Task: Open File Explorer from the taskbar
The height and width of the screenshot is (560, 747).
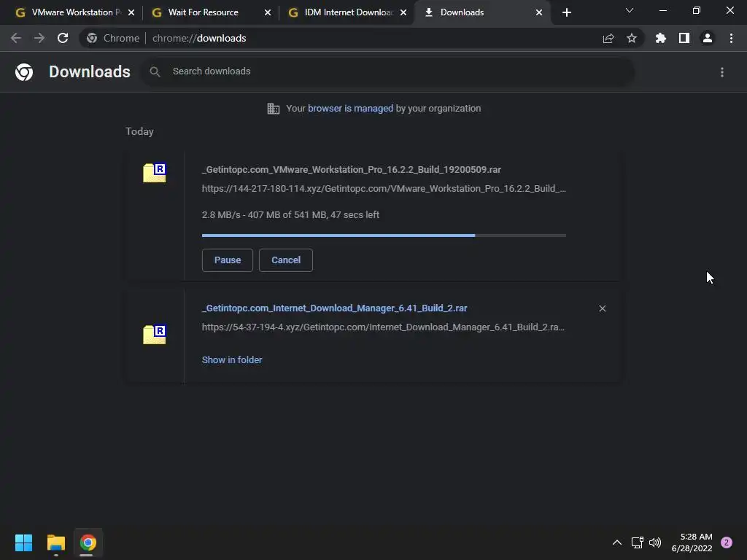Action: (x=55, y=542)
